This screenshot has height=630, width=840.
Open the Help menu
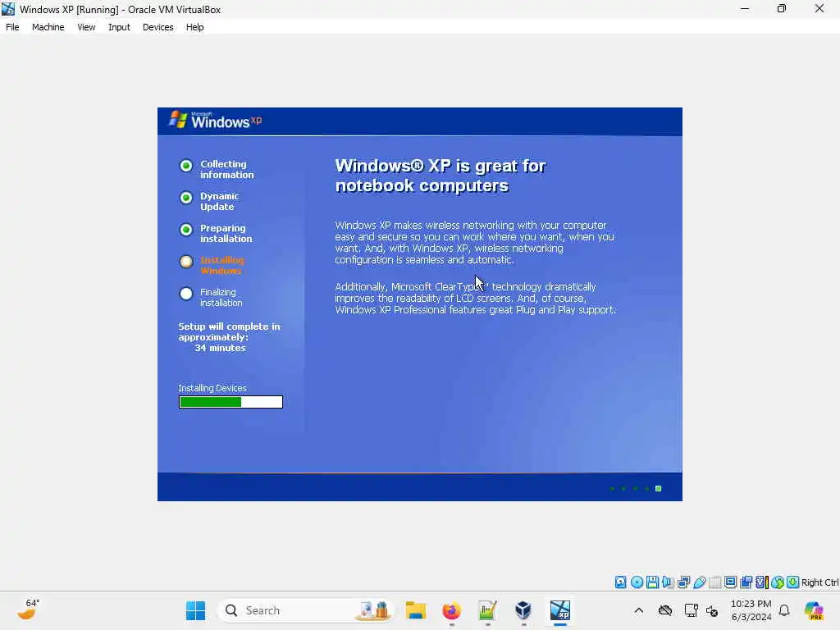(194, 27)
